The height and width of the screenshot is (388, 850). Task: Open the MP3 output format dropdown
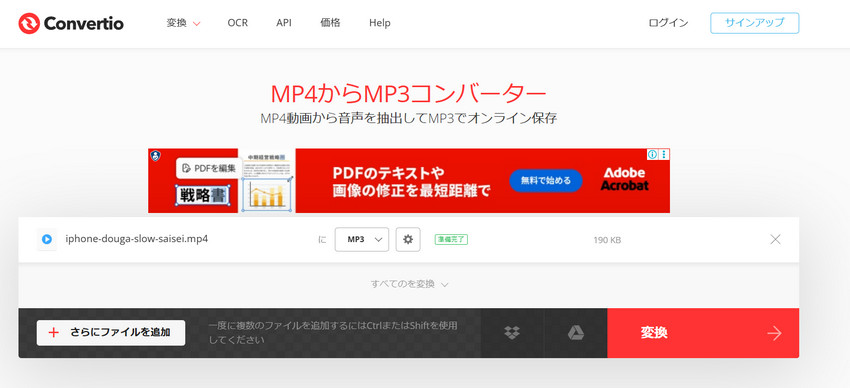(362, 239)
